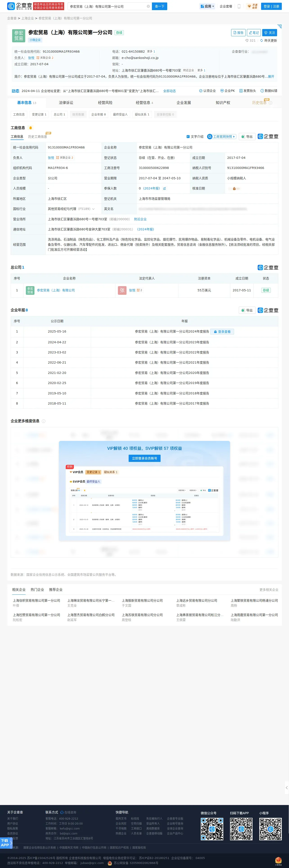Switch to 法律诉讼 tab
This screenshot has width=289, height=868.
(x=66, y=103)
